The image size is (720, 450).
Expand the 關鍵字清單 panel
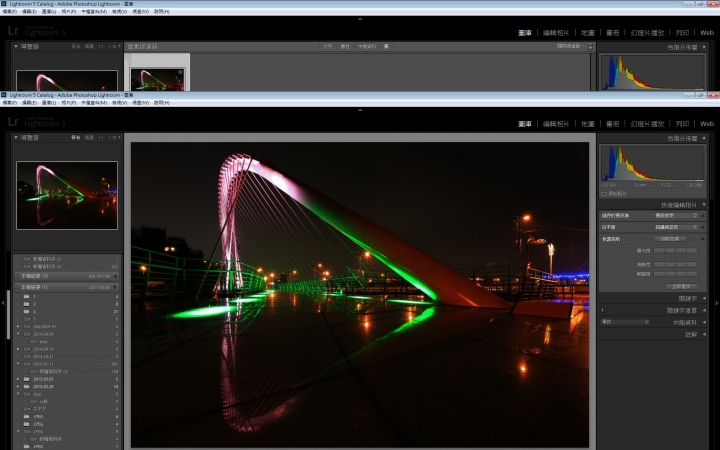pyautogui.click(x=704, y=310)
